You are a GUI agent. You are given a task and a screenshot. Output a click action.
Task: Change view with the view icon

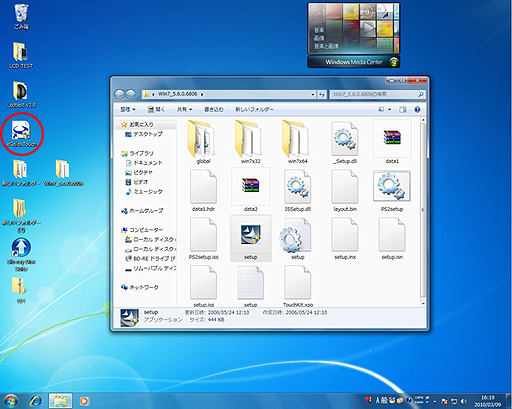click(381, 109)
